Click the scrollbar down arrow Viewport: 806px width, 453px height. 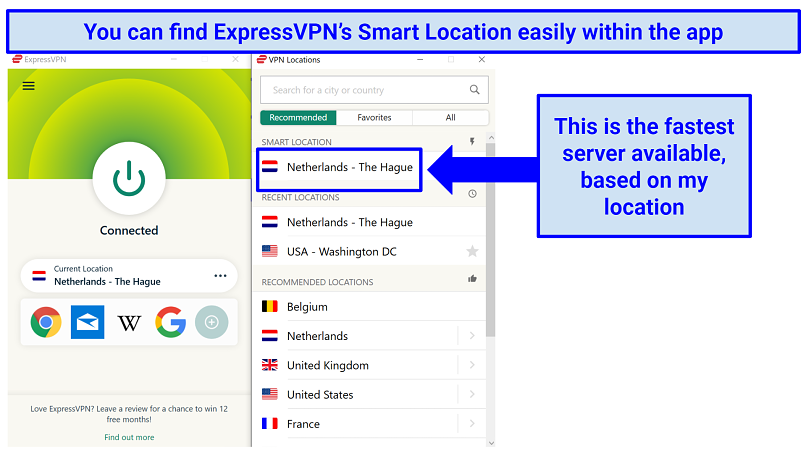tap(491, 443)
